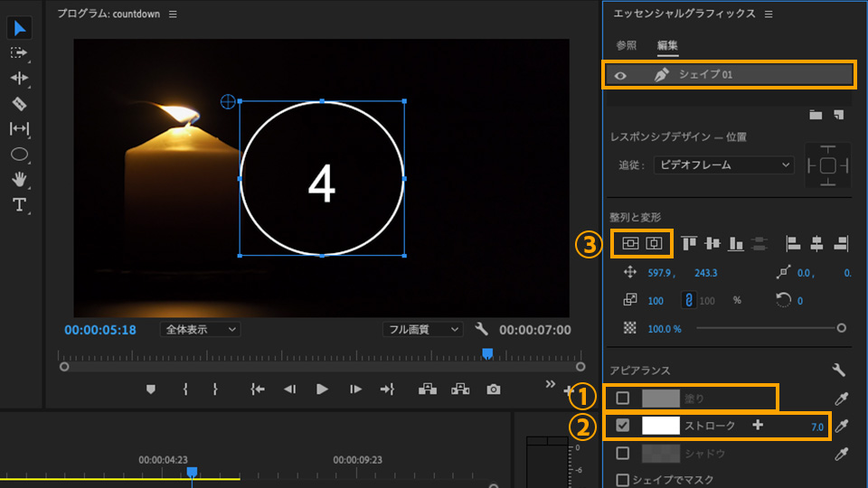Enable the 塗り fill checkbox

[623, 398]
